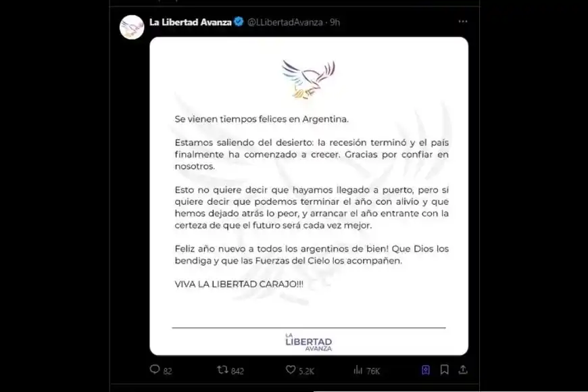This screenshot has height=392, width=588.
Task: Click the 9h post timestamp
Action: coord(335,22)
